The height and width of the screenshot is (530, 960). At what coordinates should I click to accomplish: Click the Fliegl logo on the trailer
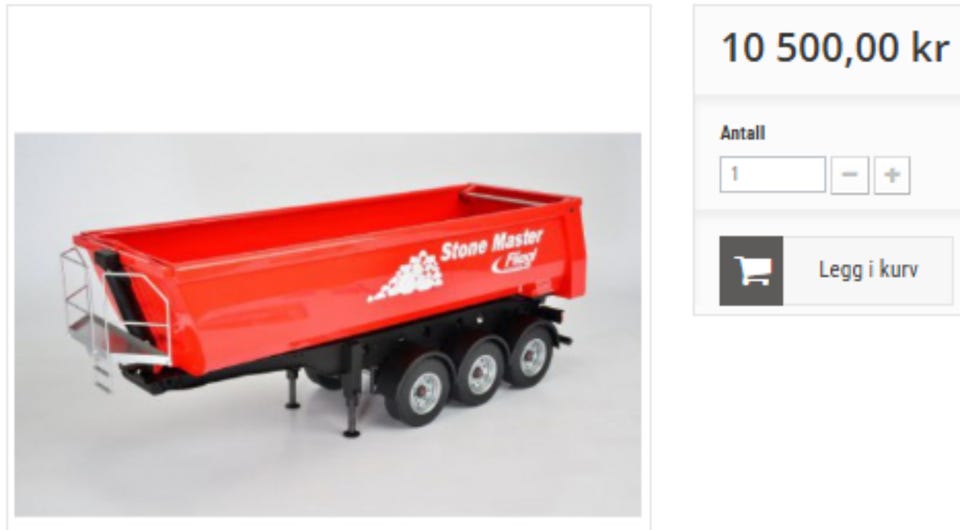pyautogui.click(x=514, y=261)
